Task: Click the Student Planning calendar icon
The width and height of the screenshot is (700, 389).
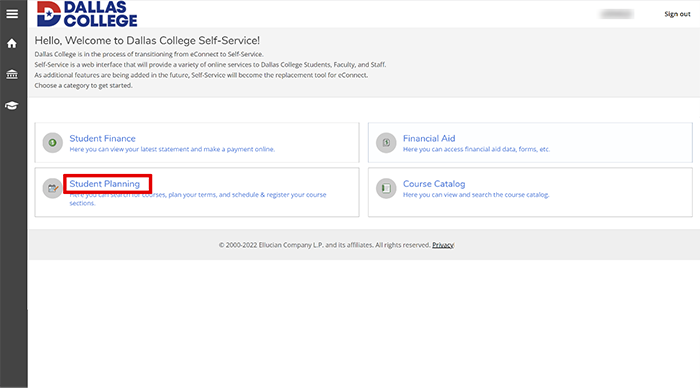Action: point(53,188)
